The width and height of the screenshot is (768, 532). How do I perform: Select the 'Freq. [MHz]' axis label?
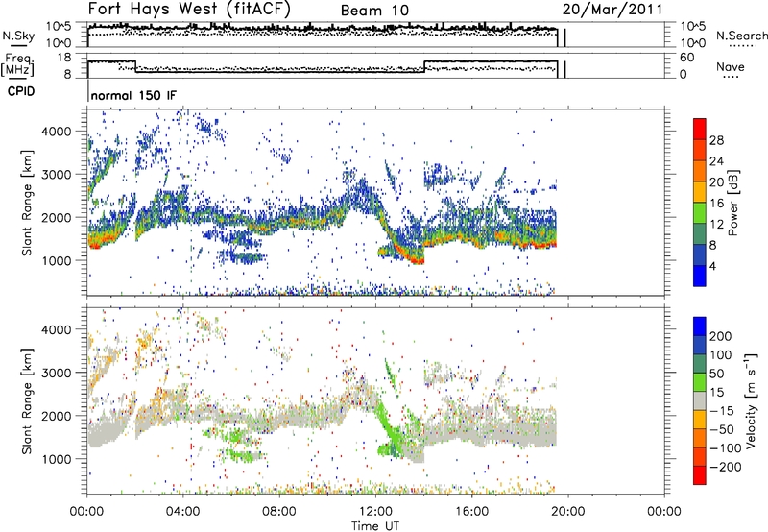(x=18, y=64)
